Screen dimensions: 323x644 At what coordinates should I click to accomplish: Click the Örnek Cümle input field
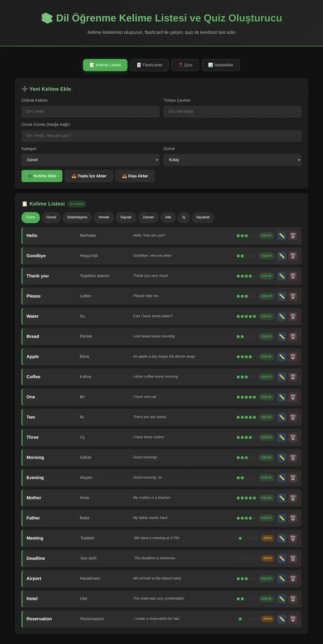click(161, 136)
